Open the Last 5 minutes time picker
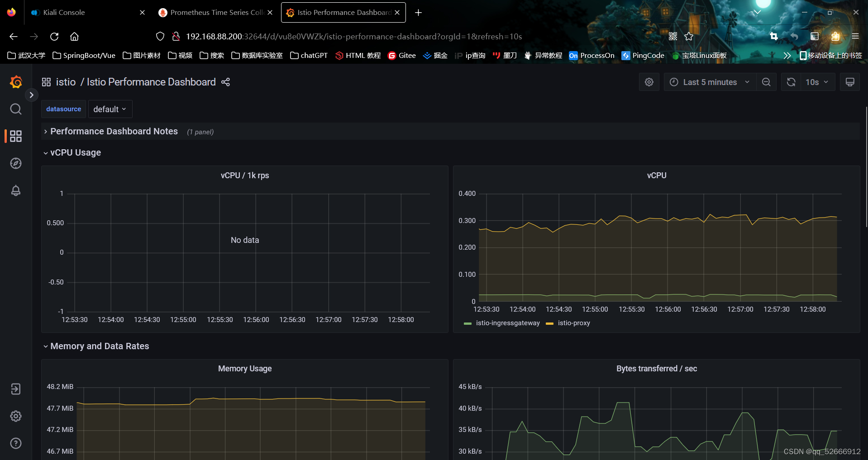The height and width of the screenshot is (460, 868). [710, 82]
